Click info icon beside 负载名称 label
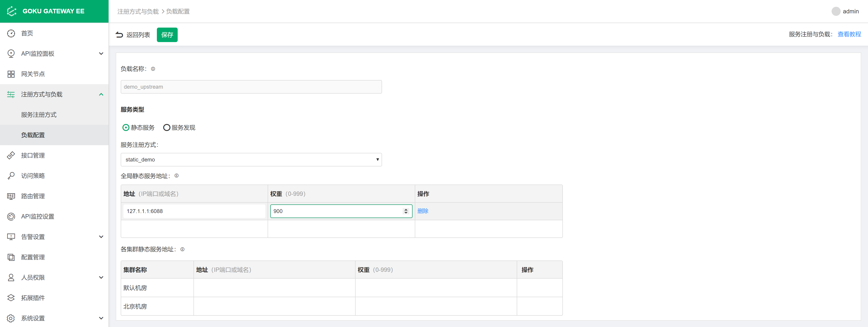 click(153, 69)
